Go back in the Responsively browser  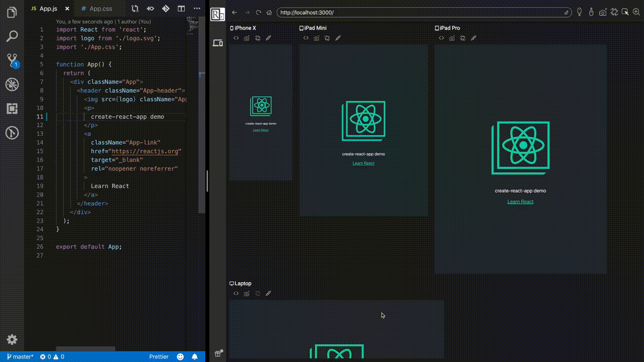click(234, 13)
